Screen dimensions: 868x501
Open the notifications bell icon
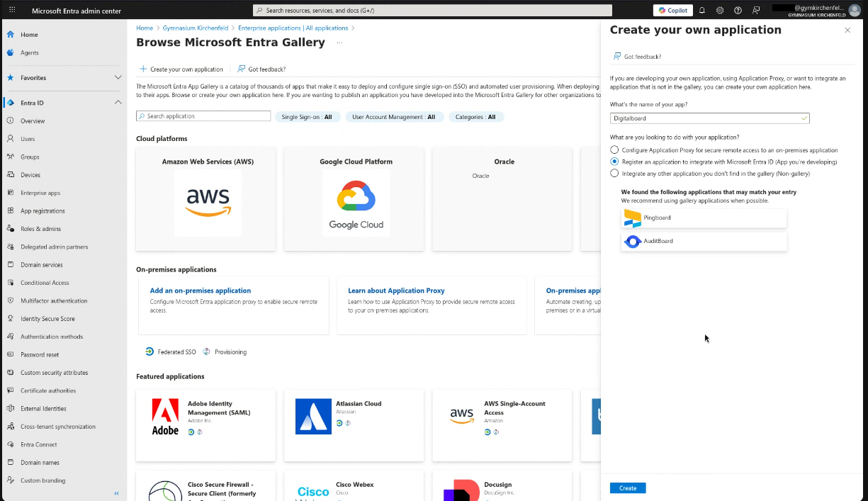click(701, 10)
